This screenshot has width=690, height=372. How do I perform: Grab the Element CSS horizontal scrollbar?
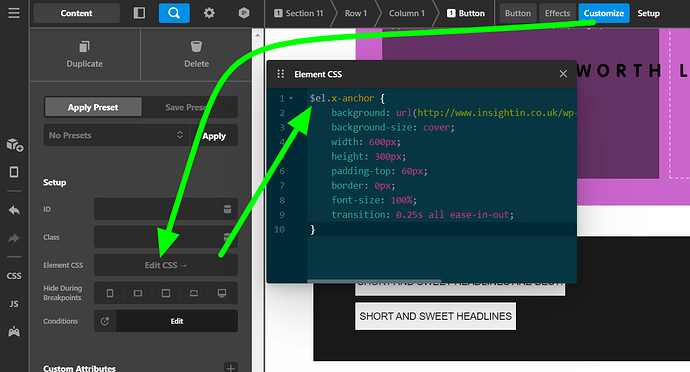(374, 280)
